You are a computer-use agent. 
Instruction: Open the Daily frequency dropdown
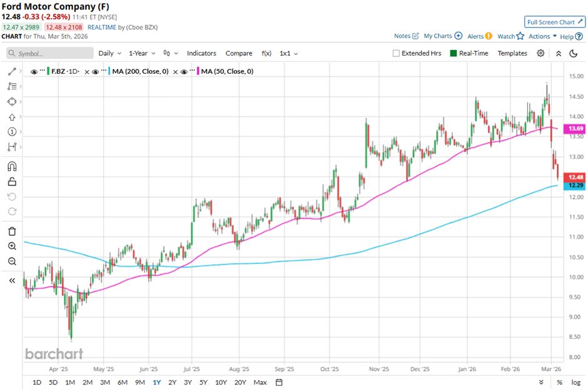(x=109, y=53)
